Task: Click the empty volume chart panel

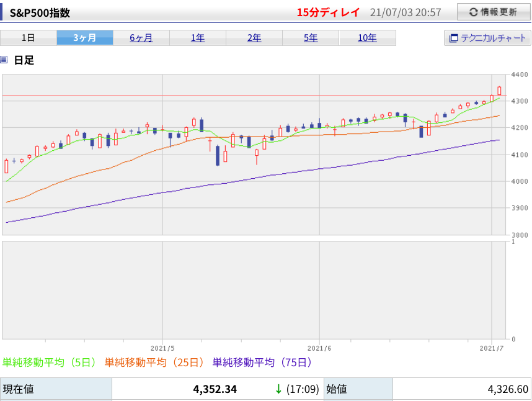Action: [x=254, y=291]
